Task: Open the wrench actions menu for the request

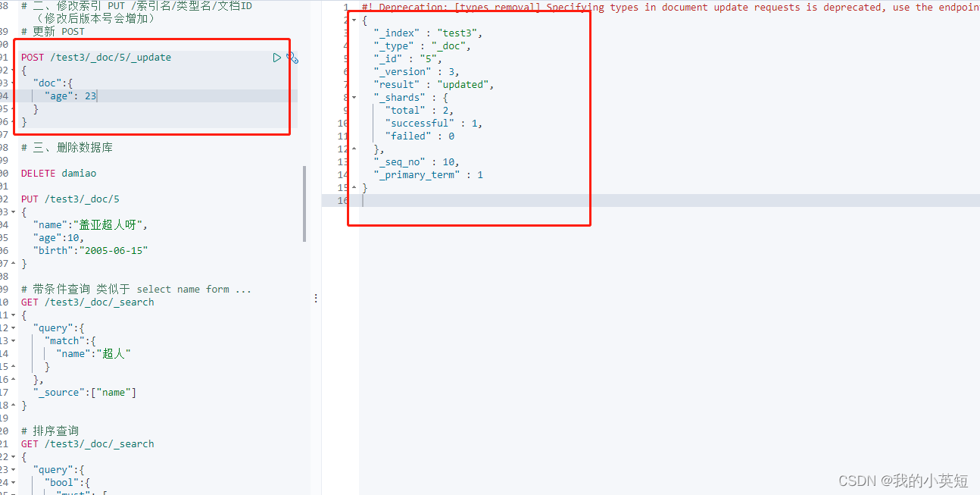Action: tap(292, 58)
